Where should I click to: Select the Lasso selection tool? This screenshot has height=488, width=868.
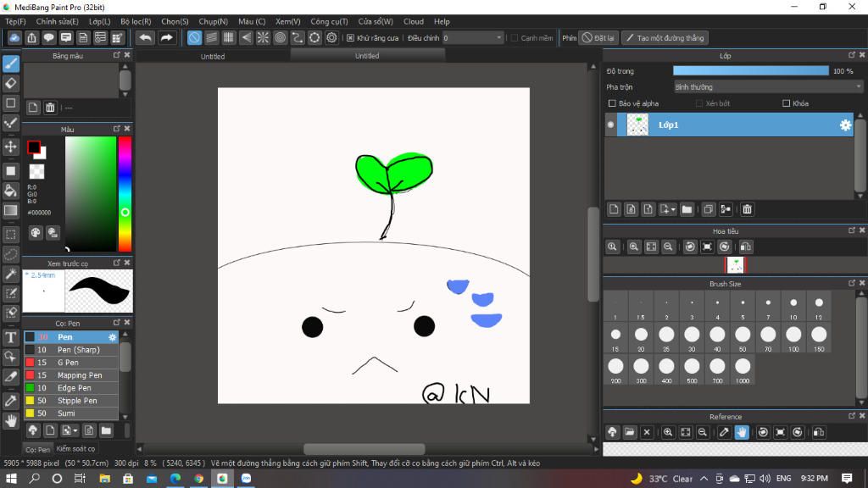pyautogui.click(x=10, y=254)
